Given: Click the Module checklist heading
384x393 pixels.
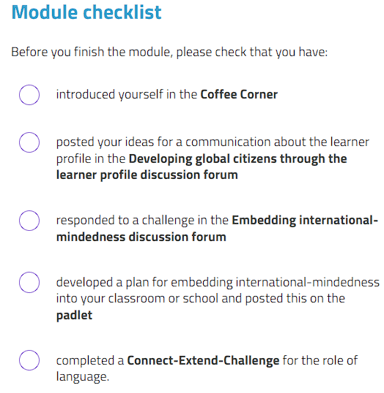Looking at the screenshot, I should 86,12.
